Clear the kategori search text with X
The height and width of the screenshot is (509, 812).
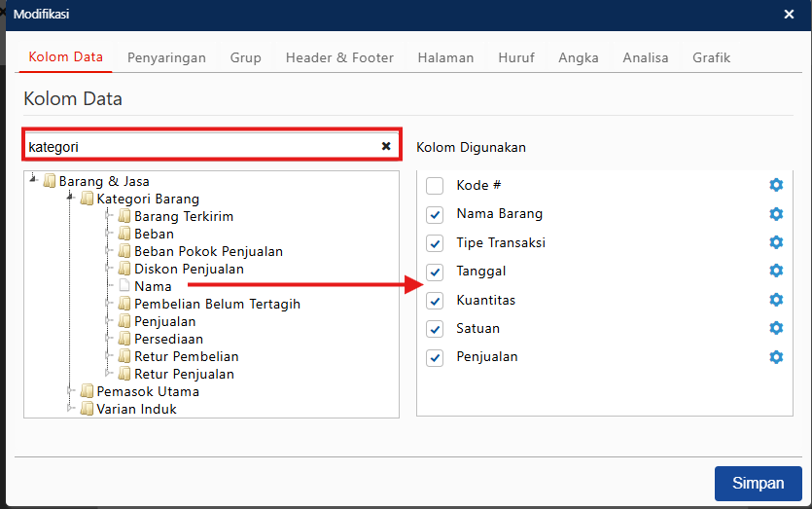point(386,146)
